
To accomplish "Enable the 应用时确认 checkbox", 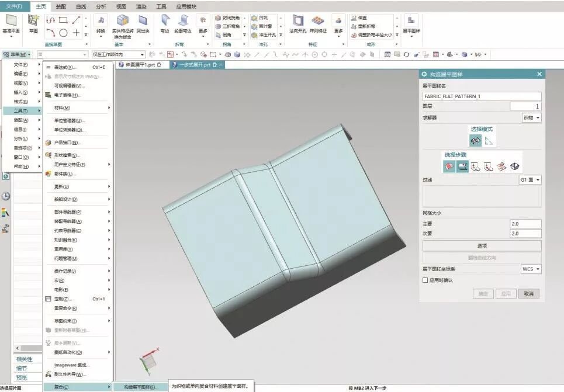I will (425, 280).
